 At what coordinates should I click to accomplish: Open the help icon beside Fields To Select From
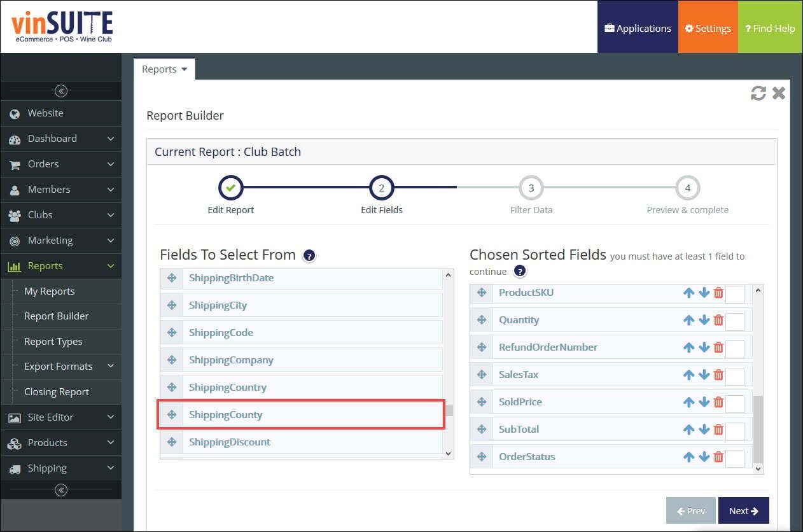tap(309, 256)
